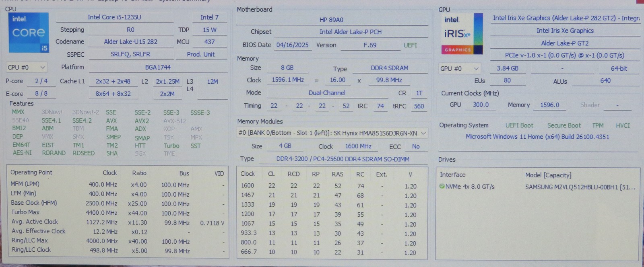Click the Operating Point column header
This screenshot has height=267, width=644.
click(31, 172)
